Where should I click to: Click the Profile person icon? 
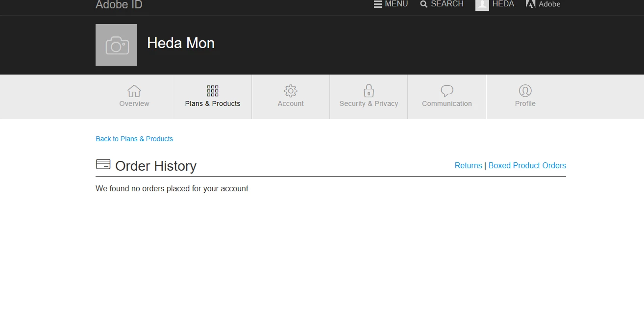tap(525, 91)
